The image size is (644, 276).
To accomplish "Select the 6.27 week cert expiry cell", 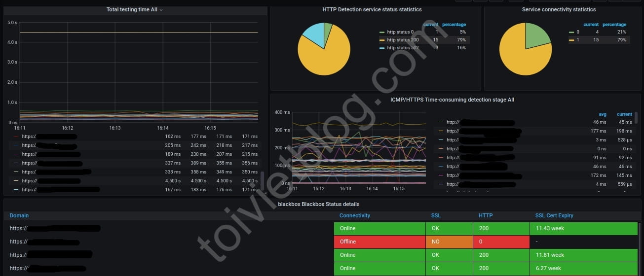I will (583, 268).
